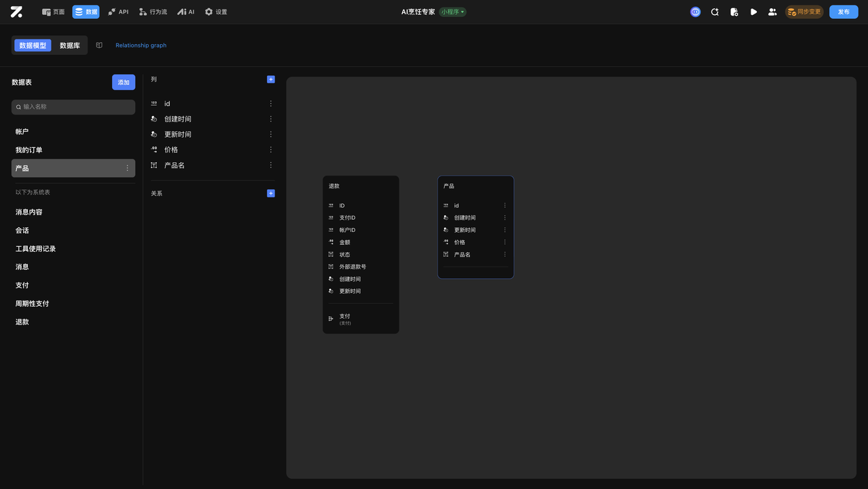The height and width of the screenshot is (489, 868).
Task: Select the 消息内容 system table
Action: coord(73,212)
